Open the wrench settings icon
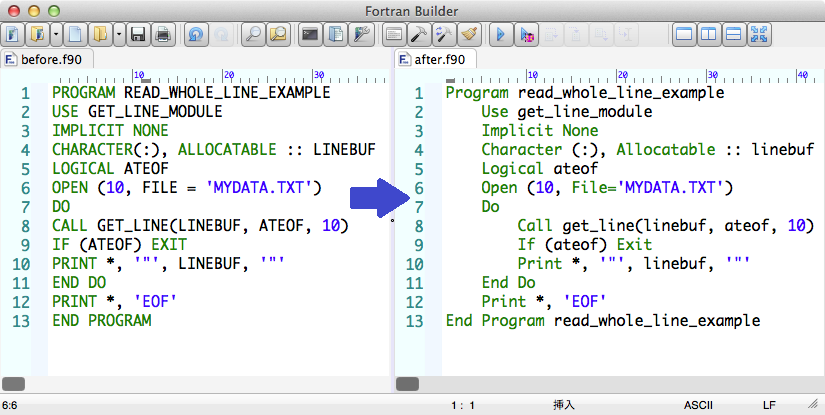This screenshot has width=825, height=415. (x=360, y=35)
